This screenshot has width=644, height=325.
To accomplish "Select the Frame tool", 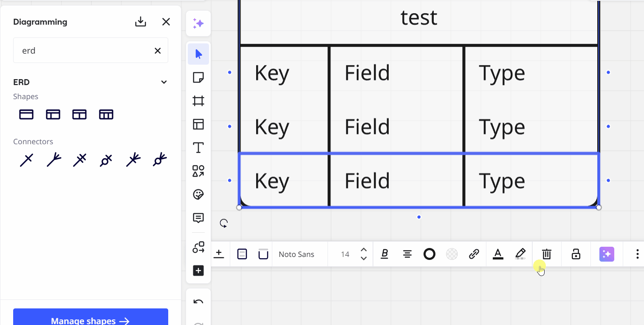I will pos(198,101).
